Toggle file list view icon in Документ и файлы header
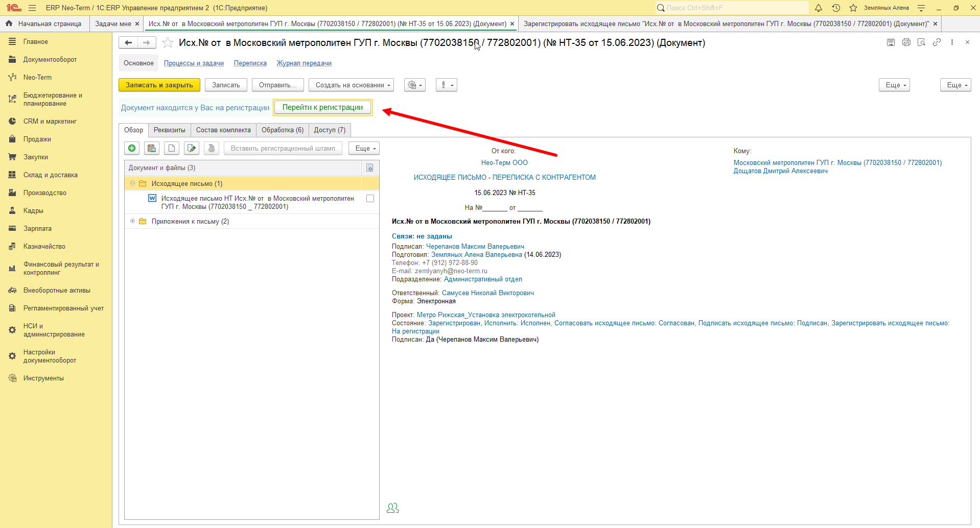The height and width of the screenshot is (528, 980). [370, 168]
